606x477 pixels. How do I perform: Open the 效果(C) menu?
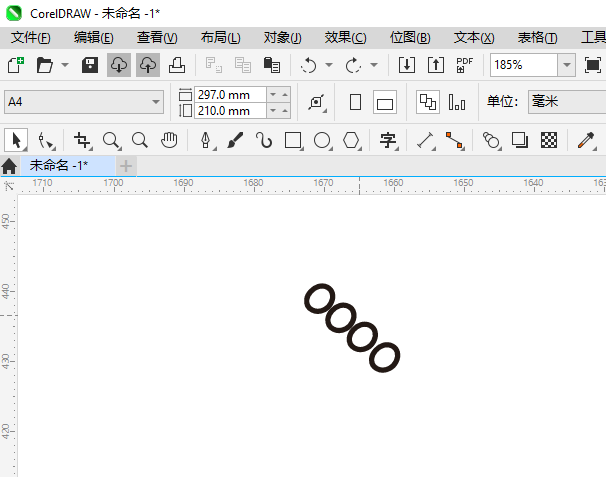pyautogui.click(x=345, y=38)
